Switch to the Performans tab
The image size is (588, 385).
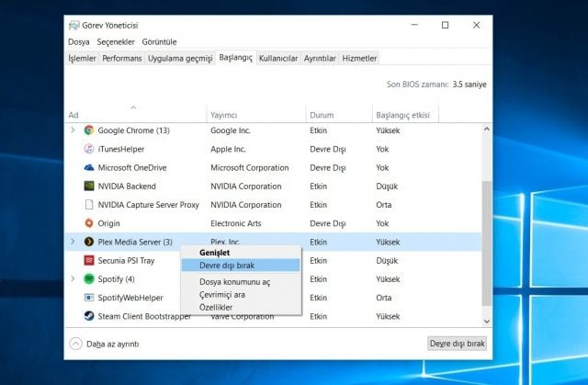(122, 58)
